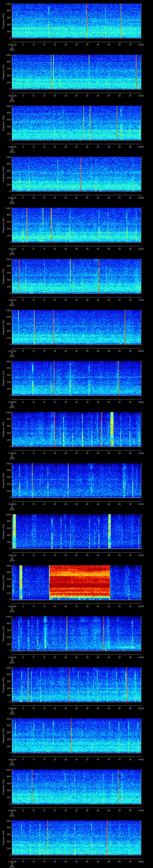The width and height of the screenshot is (153, 868).
Task: Click the red line near 26s in 6:40 spectrogram
Action: (68, 480)
